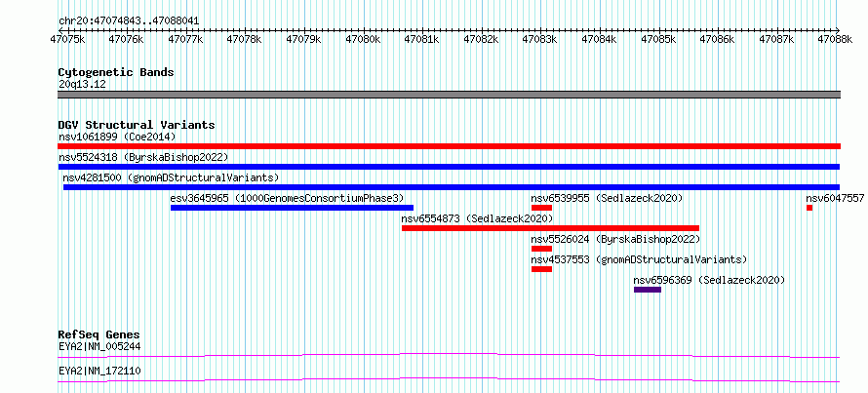
Task: Click the nsv6554873 (Sedlazeck2020) label
Action: 477,218
